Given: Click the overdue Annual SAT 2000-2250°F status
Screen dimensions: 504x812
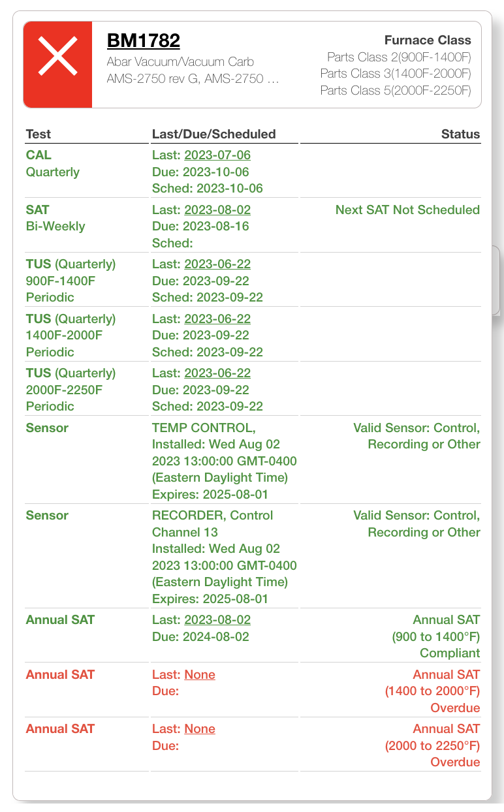Looking at the screenshot, I should click(x=435, y=745).
